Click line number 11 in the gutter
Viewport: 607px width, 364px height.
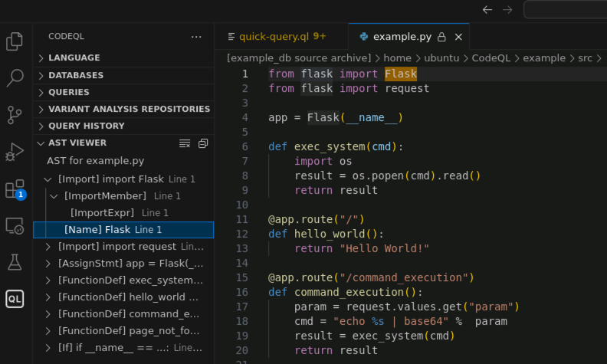coord(242,220)
